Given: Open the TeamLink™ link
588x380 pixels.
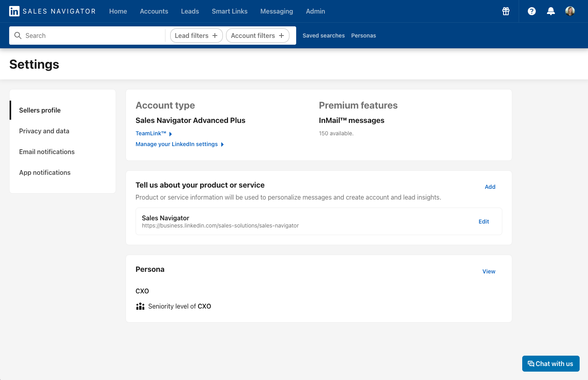Looking at the screenshot, I should click(x=153, y=133).
